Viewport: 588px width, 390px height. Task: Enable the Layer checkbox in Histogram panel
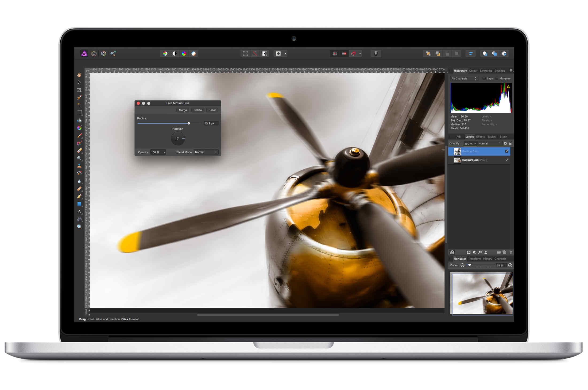click(x=484, y=78)
